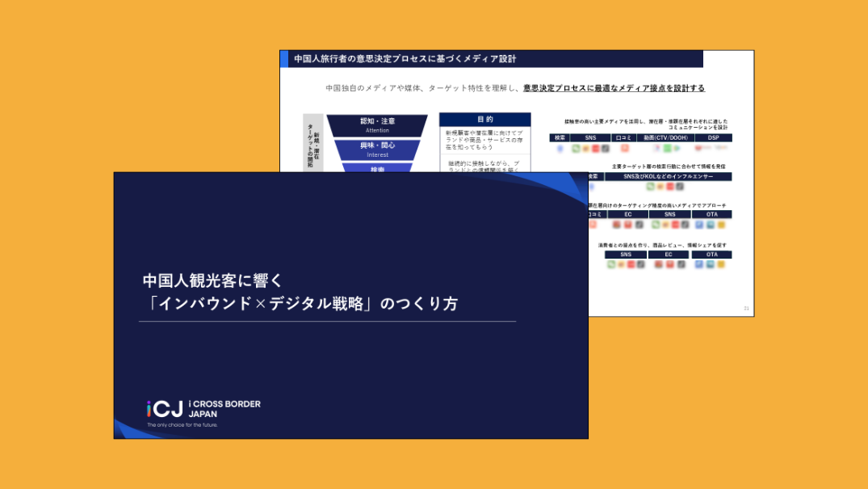Click the 'i CROSS BORDER JAPAN' company name
868x489 pixels.
[x=224, y=409]
